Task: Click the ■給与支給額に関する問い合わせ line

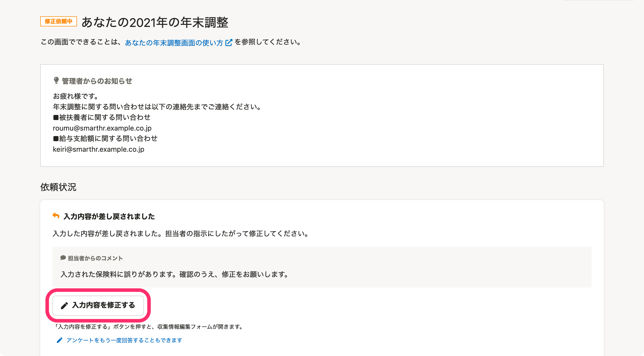Action: tap(105, 139)
